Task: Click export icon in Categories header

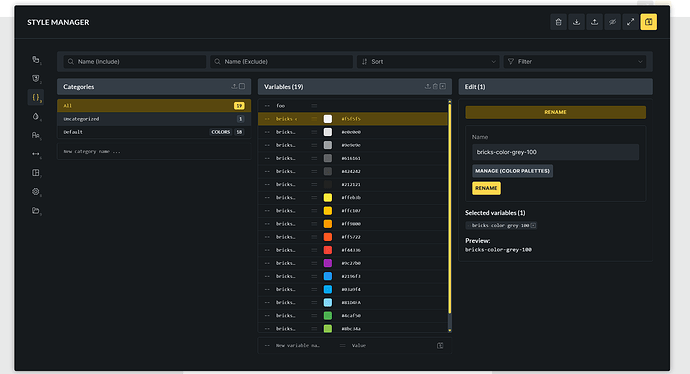Action: [x=234, y=87]
